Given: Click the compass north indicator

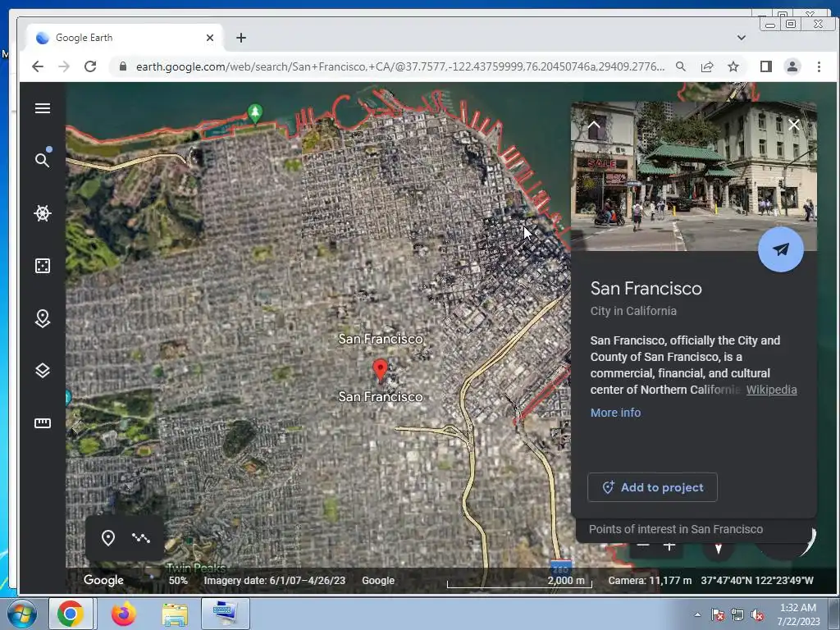Looking at the screenshot, I should [719, 548].
